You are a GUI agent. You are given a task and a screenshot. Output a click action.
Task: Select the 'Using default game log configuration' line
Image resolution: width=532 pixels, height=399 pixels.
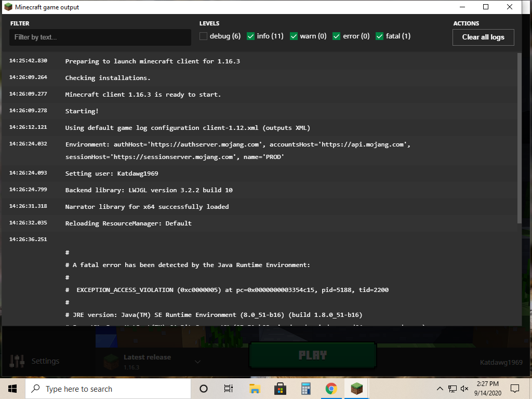(x=188, y=128)
